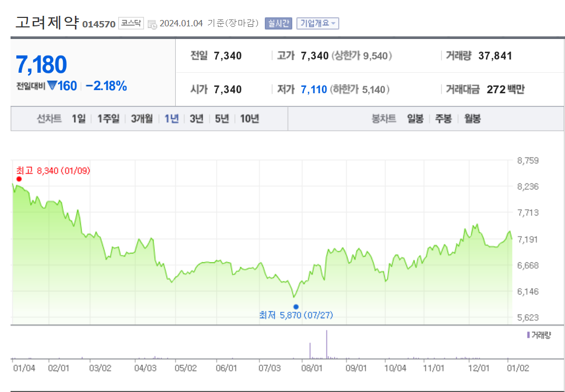Click the 최저 5,870 (07/27) label

point(296,316)
